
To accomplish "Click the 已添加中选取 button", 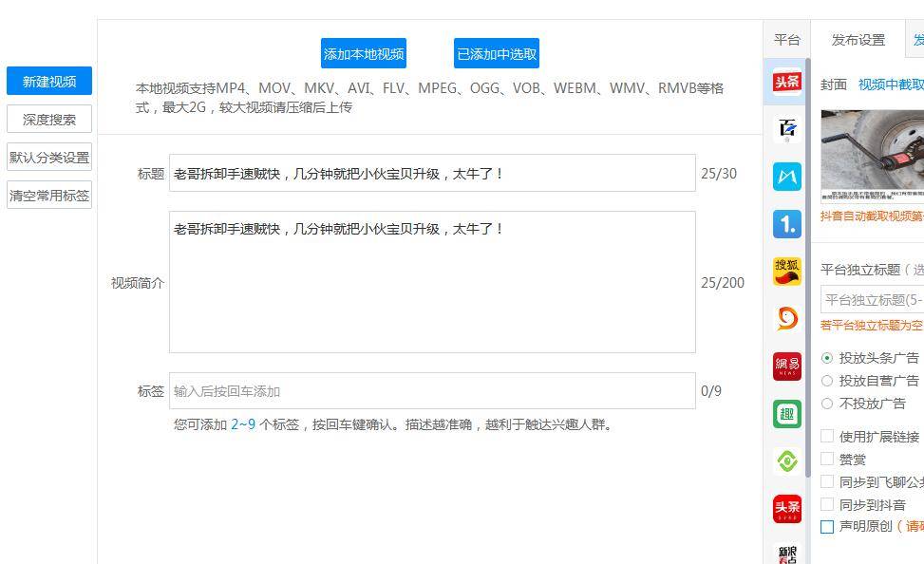I will click(497, 54).
